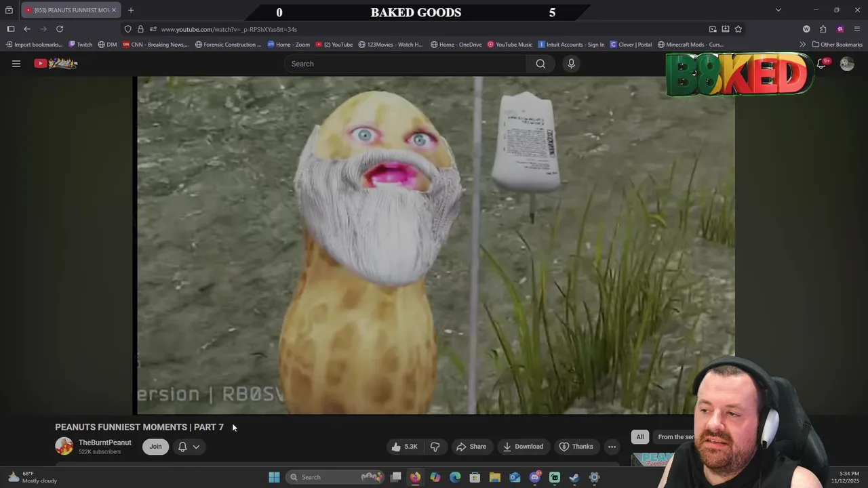The width and height of the screenshot is (868, 488).
Task: Download the video
Action: pyautogui.click(x=523, y=447)
